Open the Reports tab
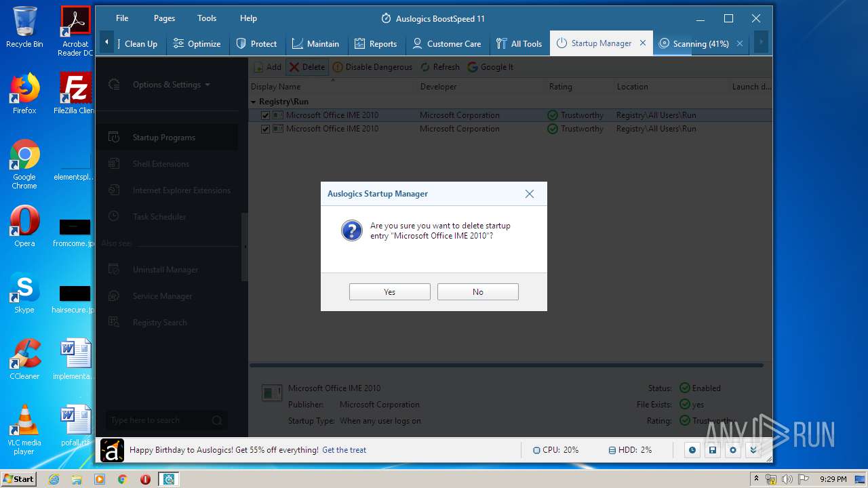The height and width of the screenshot is (488, 868). tap(376, 43)
